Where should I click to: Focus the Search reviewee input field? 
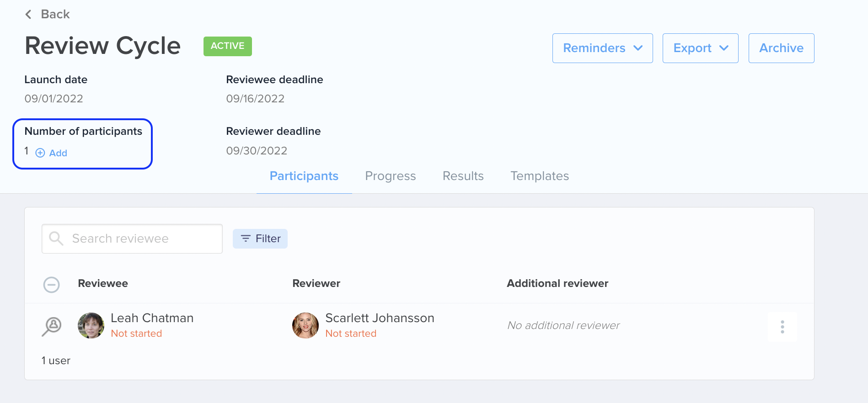pos(132,239)
